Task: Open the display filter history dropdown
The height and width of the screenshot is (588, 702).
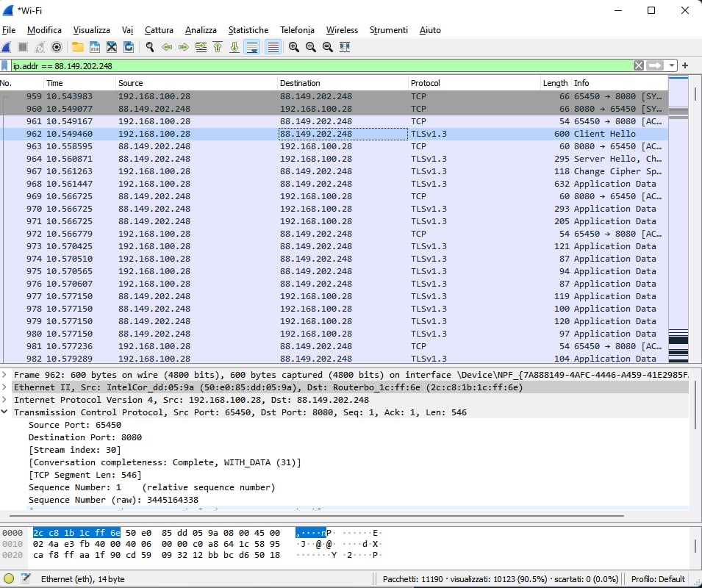Action: coord(672,65)
